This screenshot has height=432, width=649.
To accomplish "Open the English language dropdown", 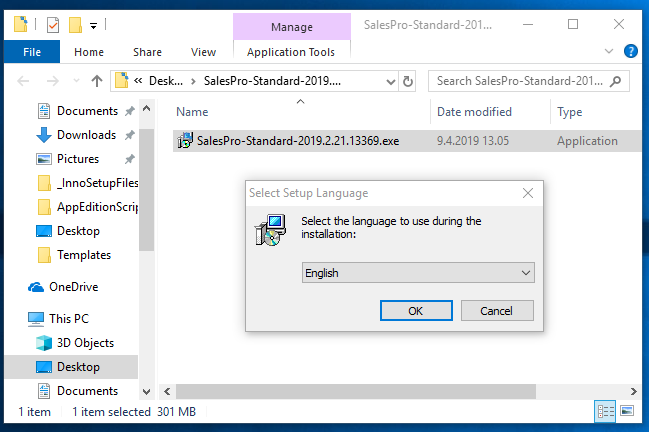I will point(418,273).
